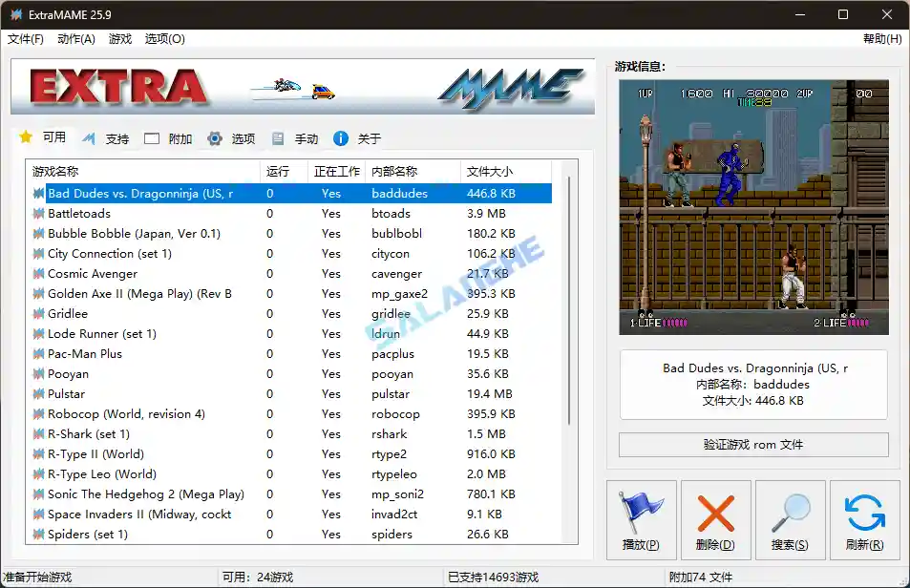Click the blue flag 播放(P) icon
Image resolution: width=910 pixels, height=588 pixels.
click(641, 513)
